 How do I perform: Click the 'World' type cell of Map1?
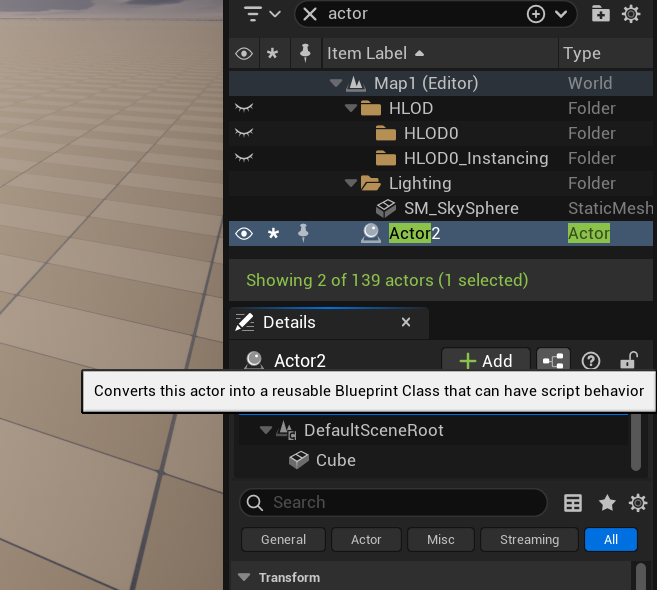(x=590, y=83)
